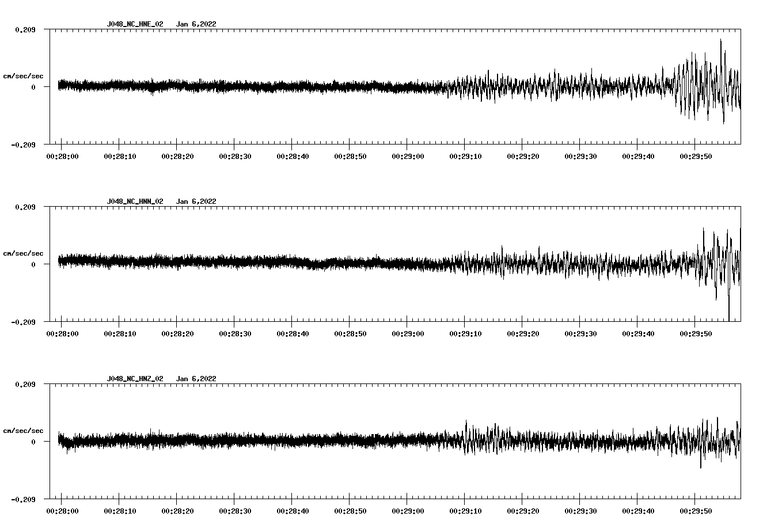Click the 00:29:30 tick label on HNZ axis
Screen dimensions: 782x532
[580, 511]
